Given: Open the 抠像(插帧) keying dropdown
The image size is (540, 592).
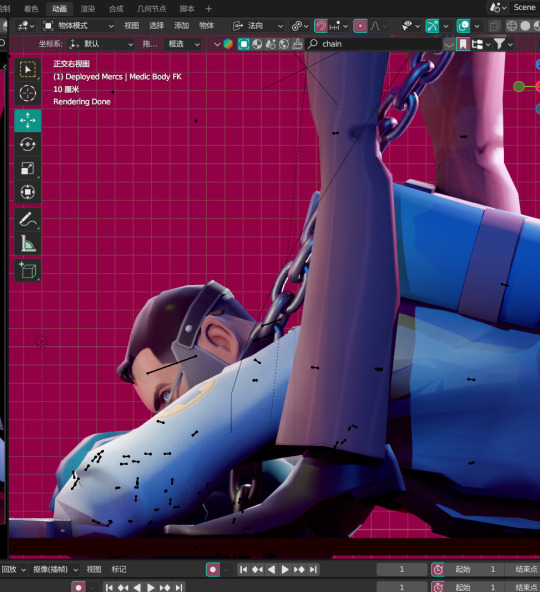Looking at the screenshot, I should tap(55, 569).
